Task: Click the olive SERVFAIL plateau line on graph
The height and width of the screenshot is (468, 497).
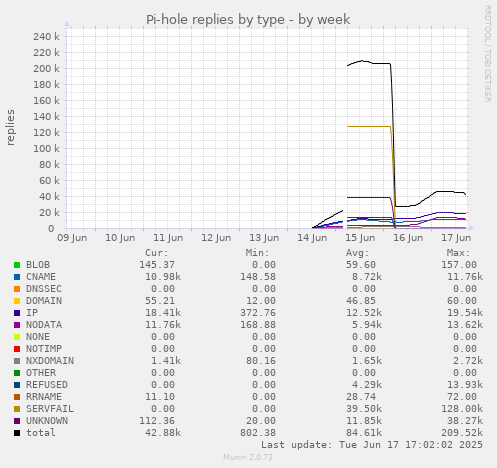Action: tap(369, 126)
